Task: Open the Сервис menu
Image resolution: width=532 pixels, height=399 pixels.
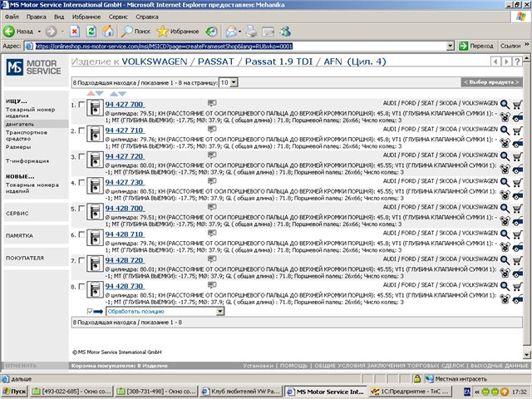Action: point(118,17)
